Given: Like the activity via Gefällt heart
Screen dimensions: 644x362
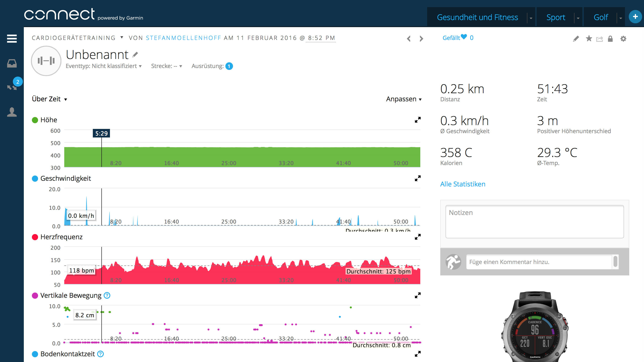Looking at the screenshot, I should (464, 37).
